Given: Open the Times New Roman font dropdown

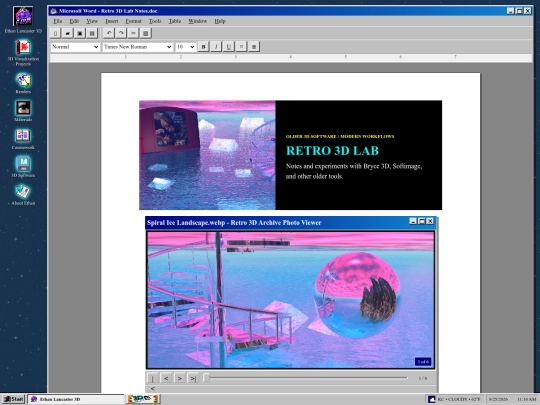Looking at the screenshot, I should pyautogui.click(x=137, y=47).
